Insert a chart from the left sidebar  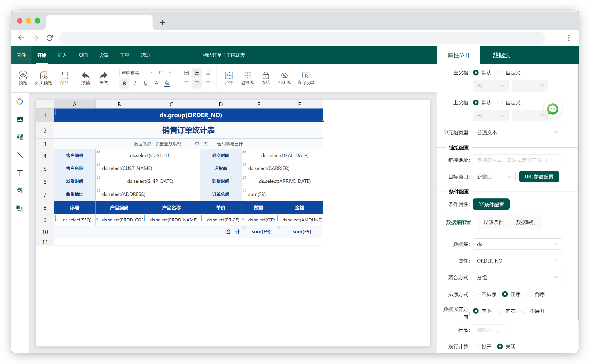click(x=20, y=102)
